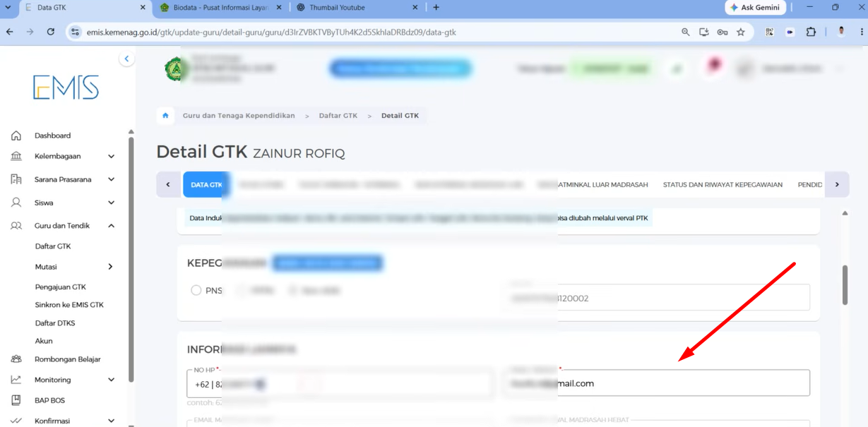The image size is (868, 427).
Task: Open Daftar GTK in sidebar
Action: 53,246
